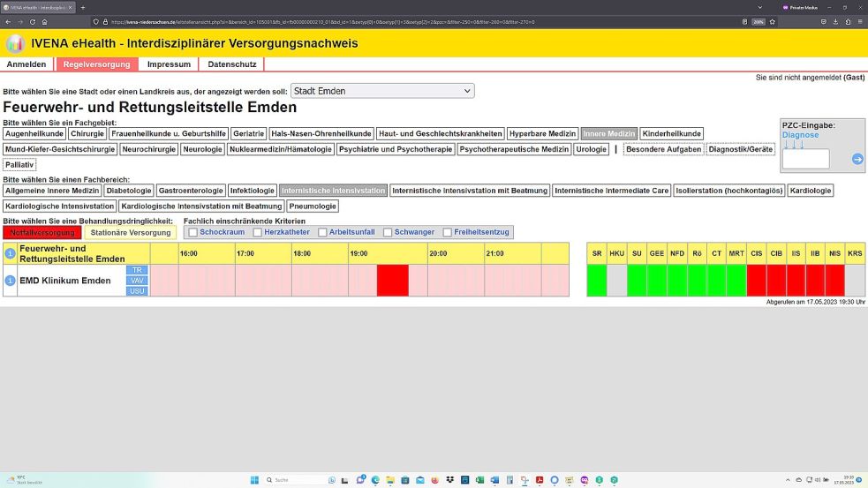Click the USU badge for EMD Klinikum
This screenshot has width=868, height=488.
point(137,291)
